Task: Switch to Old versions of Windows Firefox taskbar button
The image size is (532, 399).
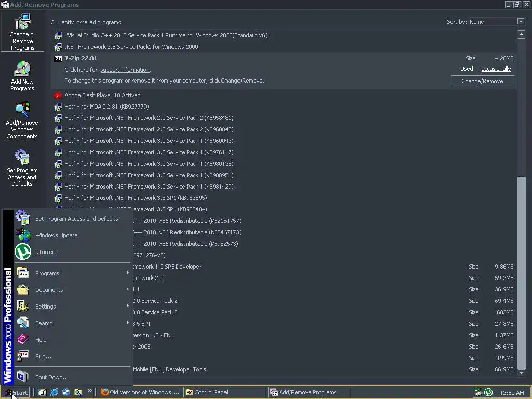Action: pyautogui.click(x=140, y=392)
